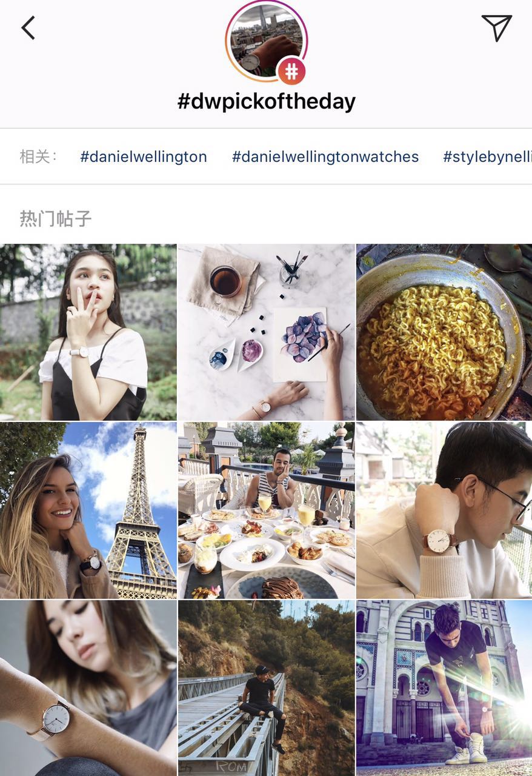Viewport: 532px width, 776px height.
Task: Tap the 相关 related label
Action: coord(38,156)
